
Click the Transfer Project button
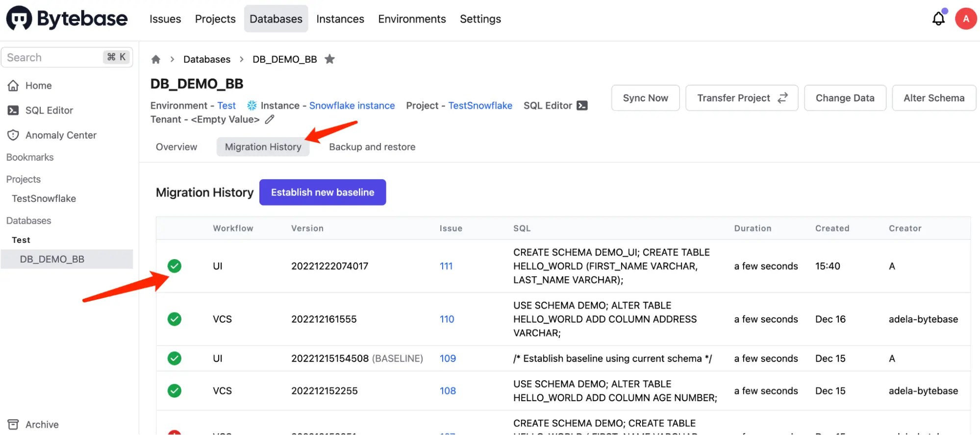click(x=742, y=97)
